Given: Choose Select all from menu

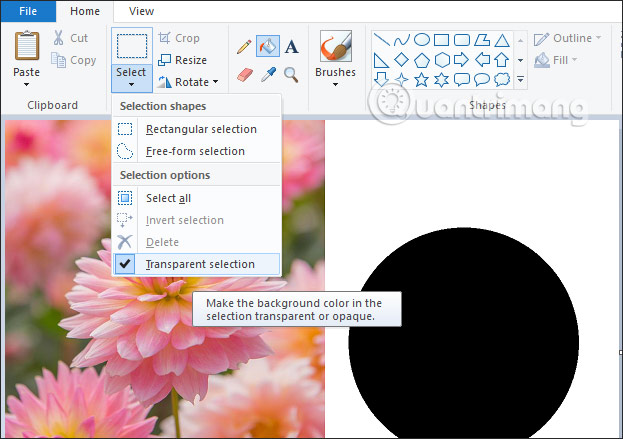Looking at the screenshot, I should pyautogui.click(x=197, y=198).
